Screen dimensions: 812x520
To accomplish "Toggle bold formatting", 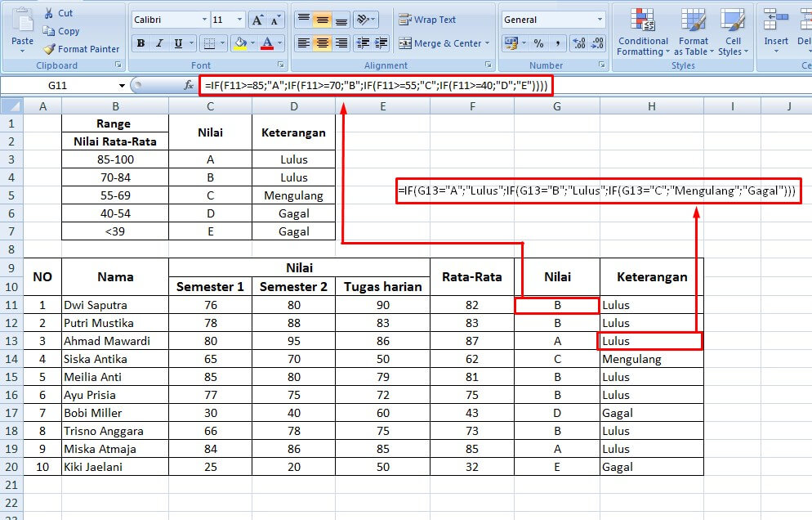I will [141, 43].
